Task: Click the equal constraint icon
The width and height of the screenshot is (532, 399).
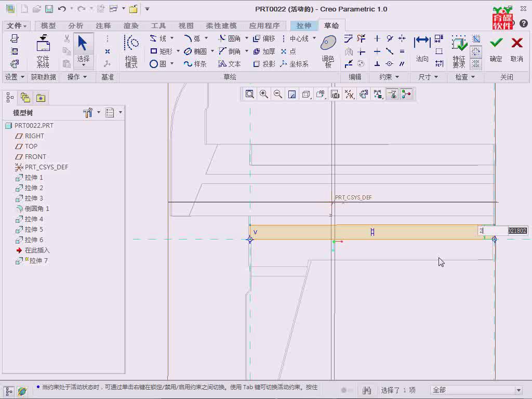Action: point(402,51)
